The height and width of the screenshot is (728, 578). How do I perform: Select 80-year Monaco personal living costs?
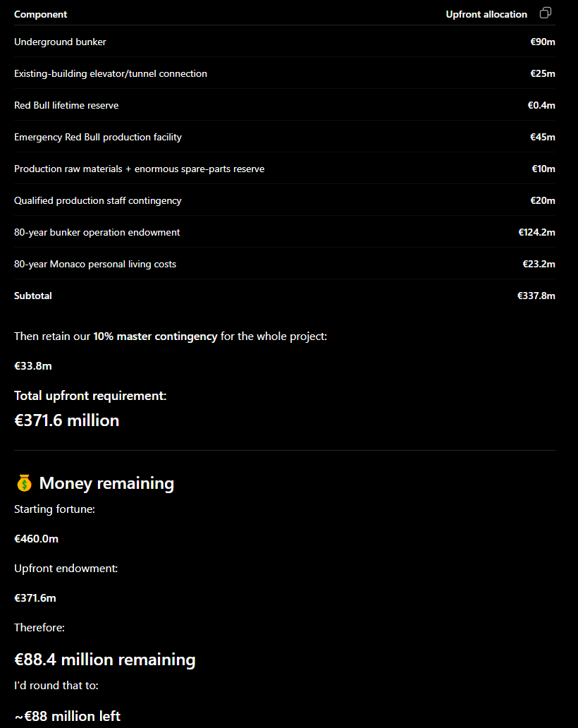95,264
